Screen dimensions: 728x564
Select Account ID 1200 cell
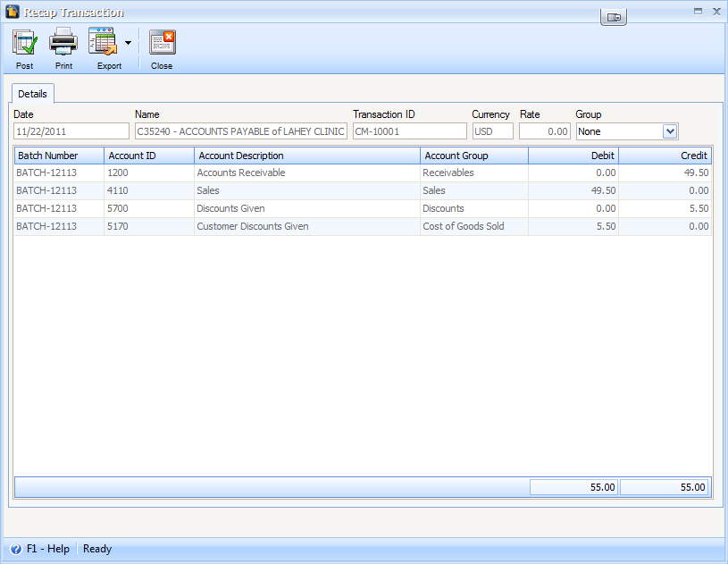tap(149, 173)
